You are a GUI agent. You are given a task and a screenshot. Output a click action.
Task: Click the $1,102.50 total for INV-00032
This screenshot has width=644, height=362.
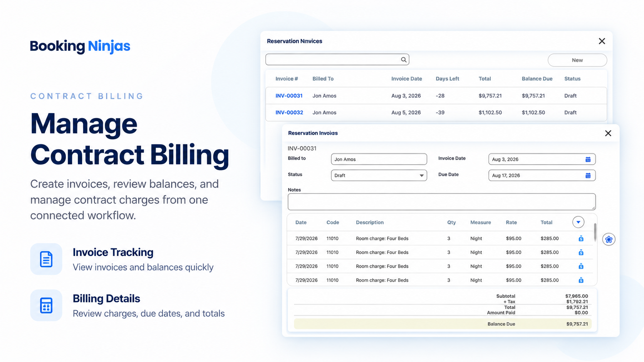(x=490, y=113)
